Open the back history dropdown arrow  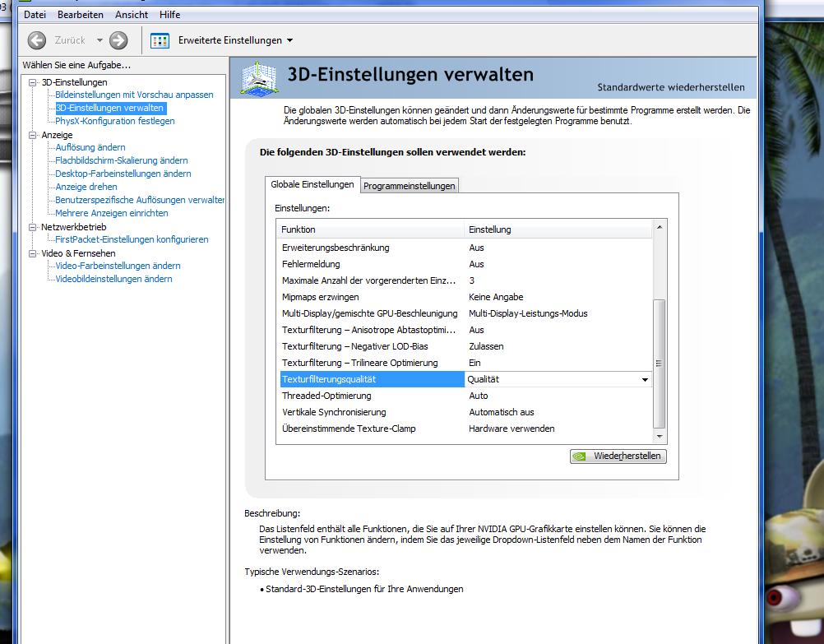pos(100,40)
